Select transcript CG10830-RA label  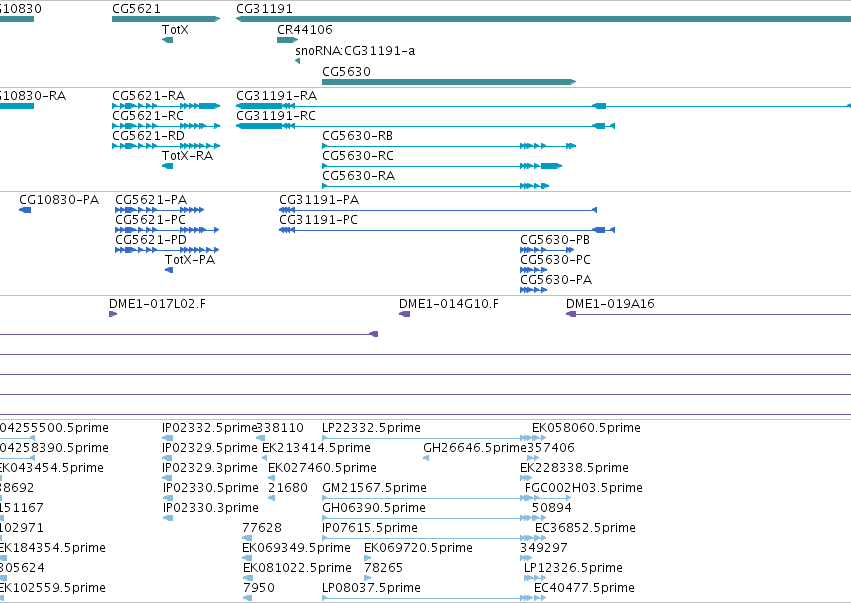point(33,96)
